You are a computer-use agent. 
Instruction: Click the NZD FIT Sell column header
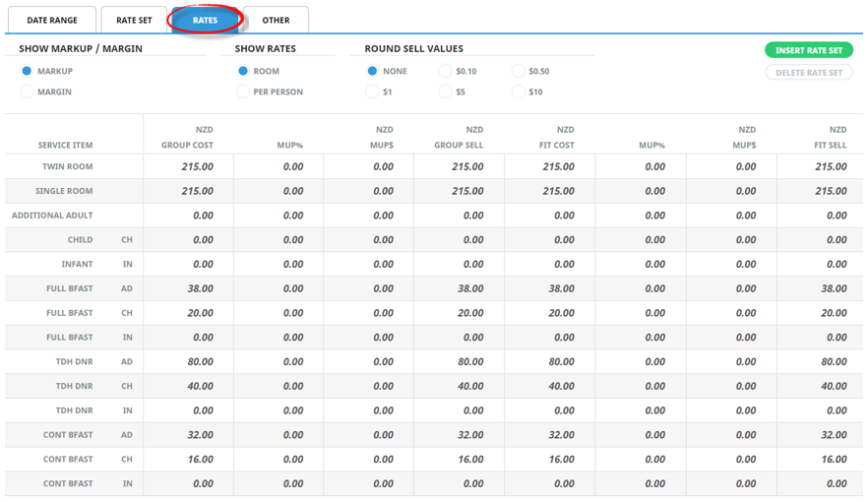pos(831,137)
